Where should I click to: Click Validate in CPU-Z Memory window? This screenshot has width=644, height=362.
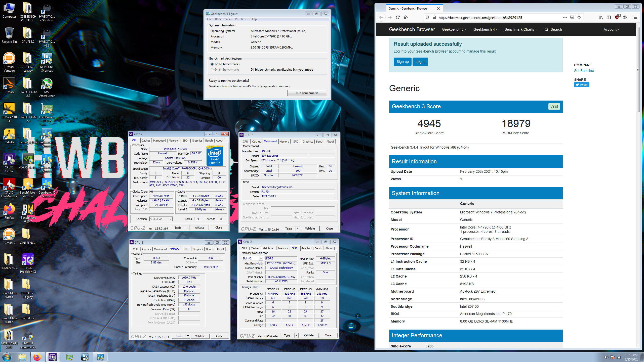pos(200,336)
